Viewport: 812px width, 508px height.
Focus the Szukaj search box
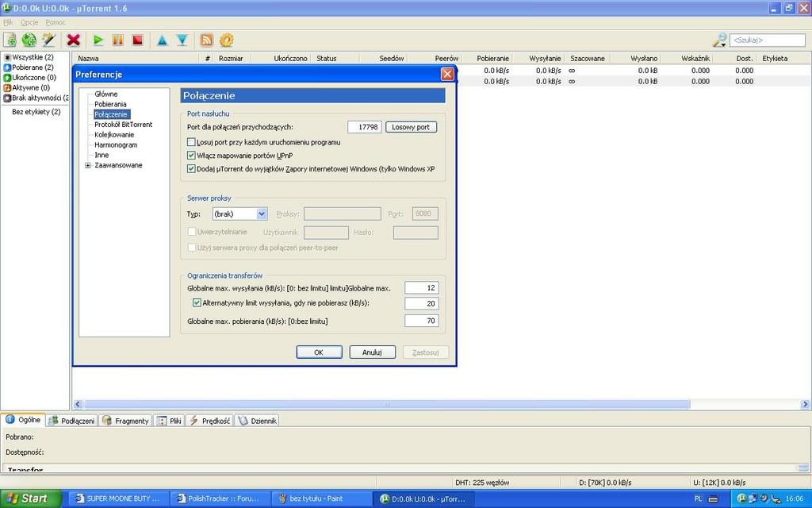click(768, 40)
